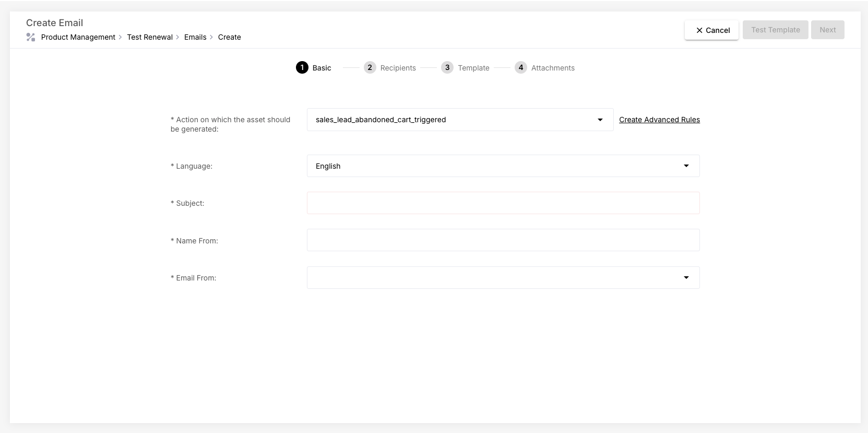
Task: Click the Test Template button
Action: tap(775, 30)
